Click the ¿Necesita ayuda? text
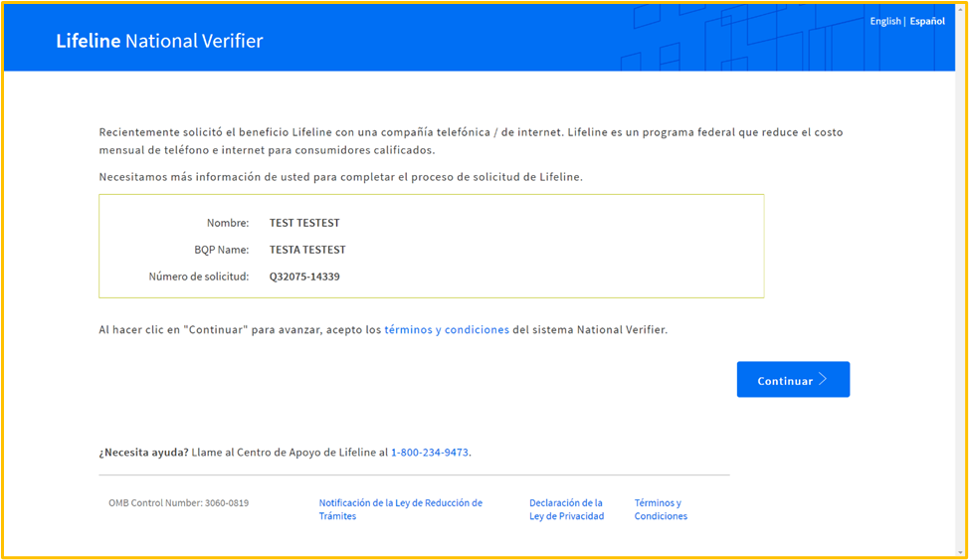 coord(143,453)
